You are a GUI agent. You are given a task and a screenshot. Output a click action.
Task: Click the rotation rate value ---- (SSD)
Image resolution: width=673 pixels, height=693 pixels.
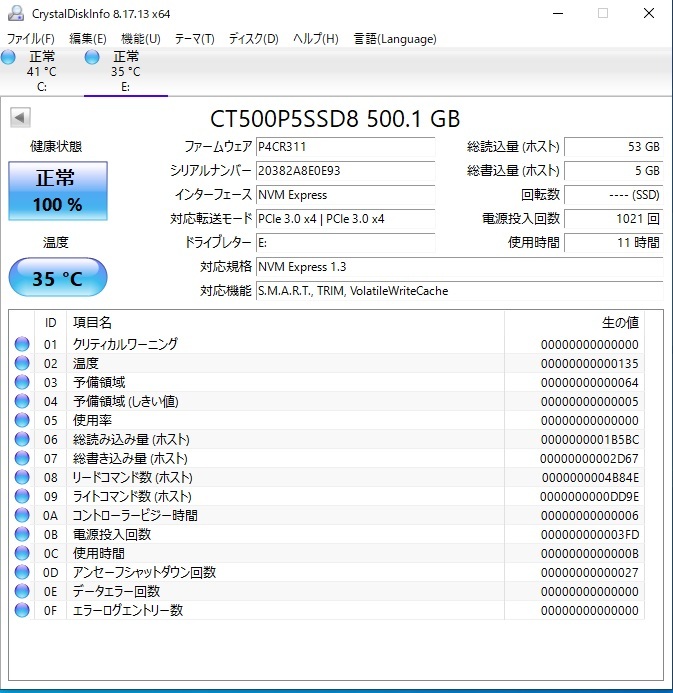click(614, 195)
